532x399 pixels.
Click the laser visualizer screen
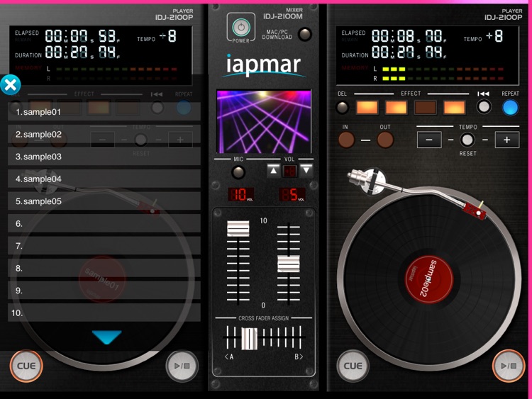click(264, 121)
